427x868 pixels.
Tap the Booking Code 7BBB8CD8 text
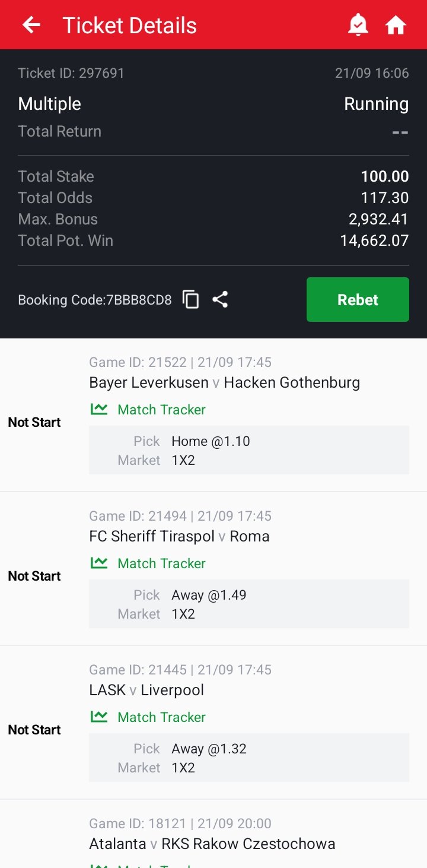click(x=95, y=300)
